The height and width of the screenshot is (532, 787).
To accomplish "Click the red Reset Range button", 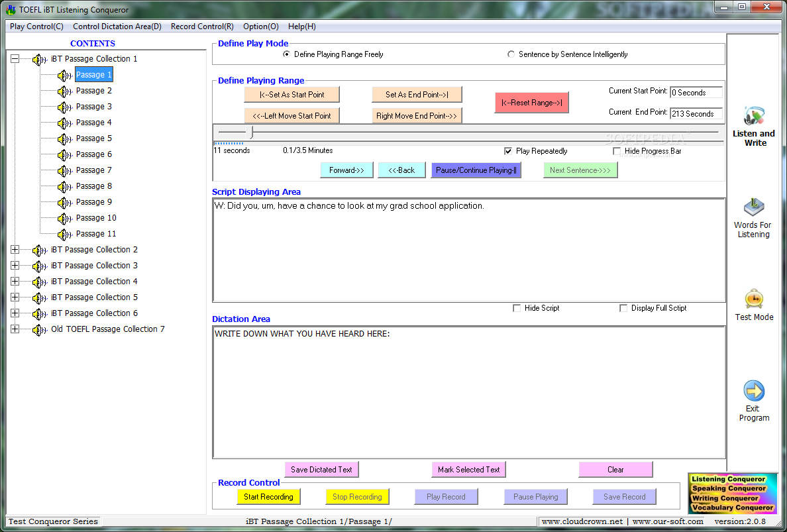I will coord(531,103).
